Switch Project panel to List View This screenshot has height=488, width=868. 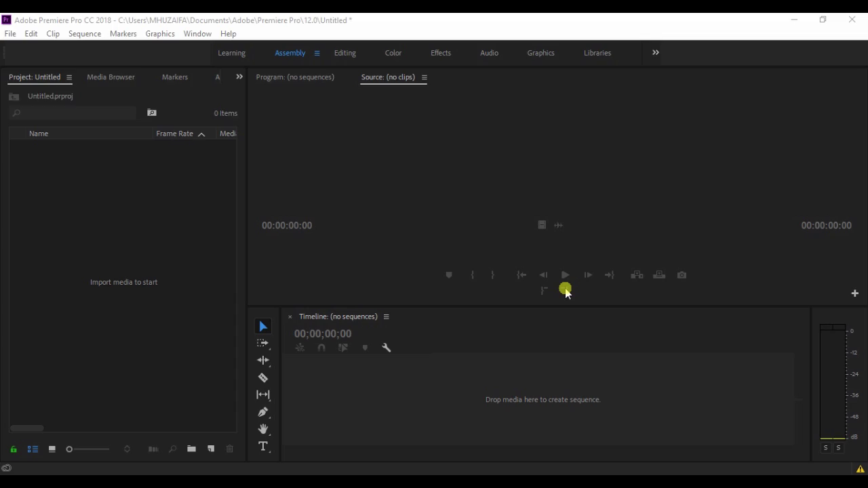33,449
